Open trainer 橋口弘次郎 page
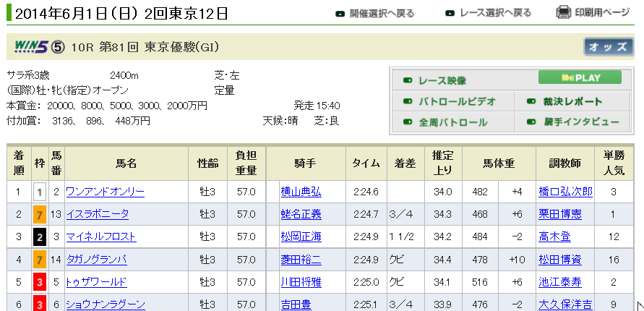This screenshot has height=311, width=644. pyautogui.click(x=566, y=192)
